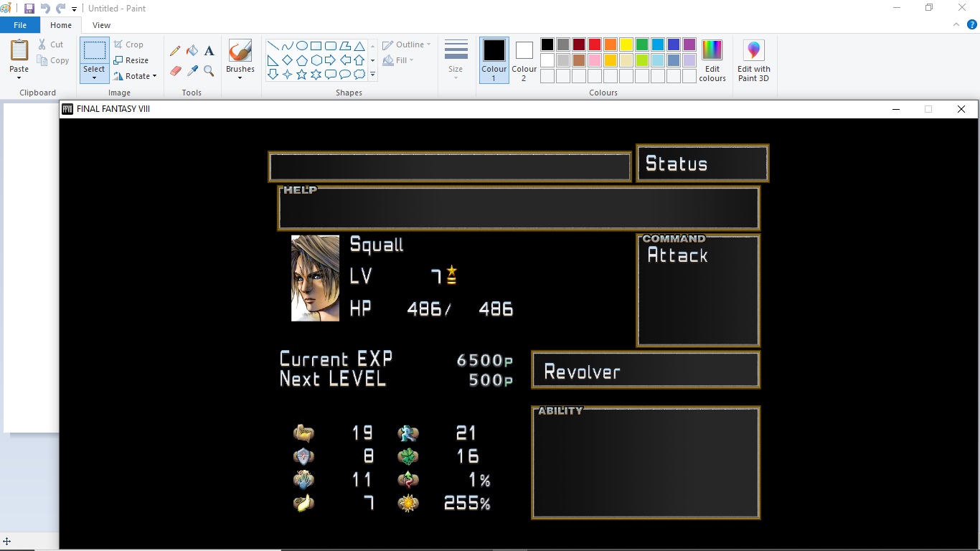Image resolution: width=980 pixels, height=551 pixels.
Task: Choose the Triangle shape
Action: [359, 46]
